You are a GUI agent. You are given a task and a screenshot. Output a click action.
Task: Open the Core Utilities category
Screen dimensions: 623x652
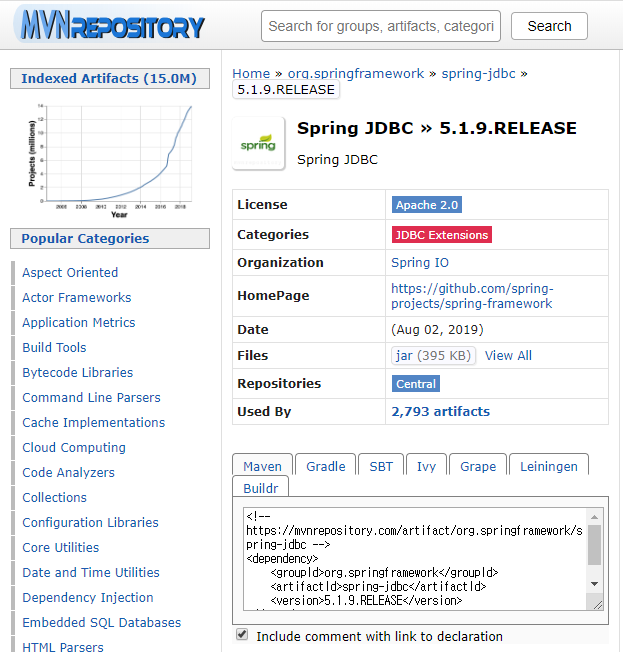(x=60, y=547)
